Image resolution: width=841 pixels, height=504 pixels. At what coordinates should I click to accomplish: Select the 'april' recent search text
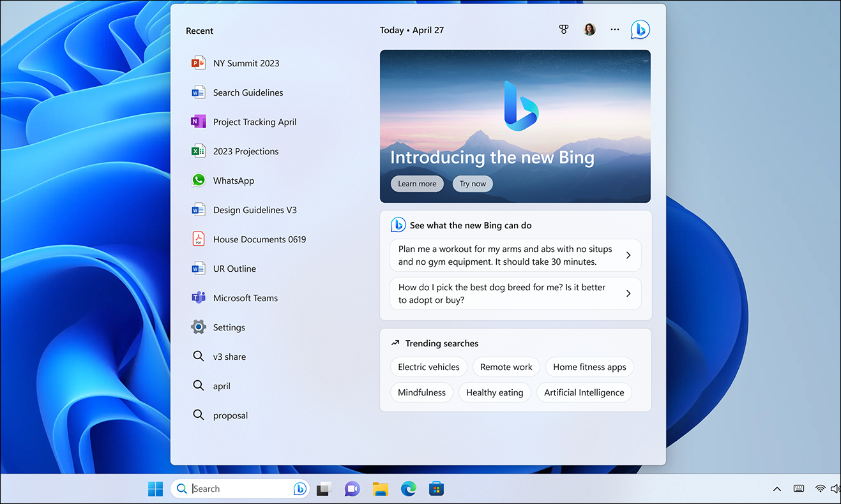222,386
